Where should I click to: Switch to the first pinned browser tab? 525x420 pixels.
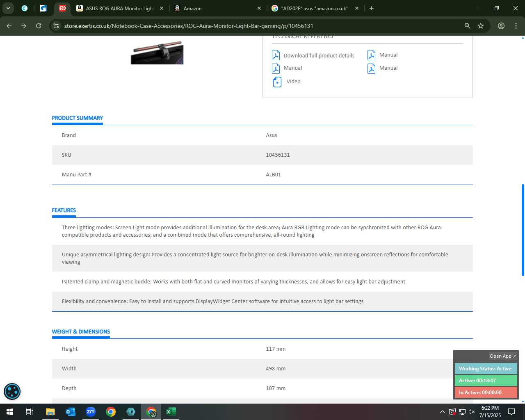pos(25,8)
